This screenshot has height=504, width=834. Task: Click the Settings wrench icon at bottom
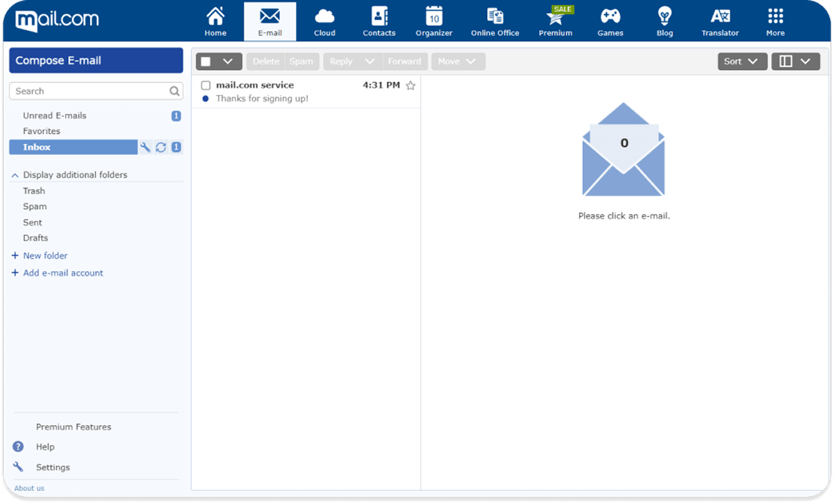(x=19, y=467)
